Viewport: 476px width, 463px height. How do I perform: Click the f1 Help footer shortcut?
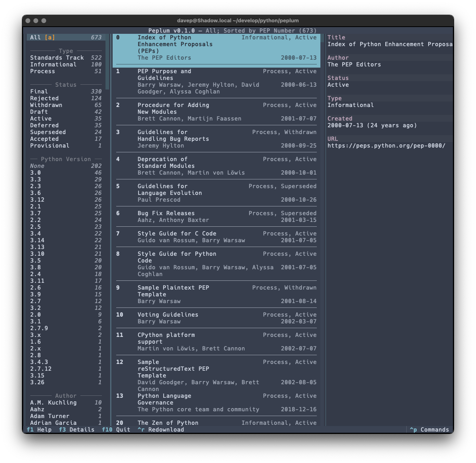click(39, 430)
